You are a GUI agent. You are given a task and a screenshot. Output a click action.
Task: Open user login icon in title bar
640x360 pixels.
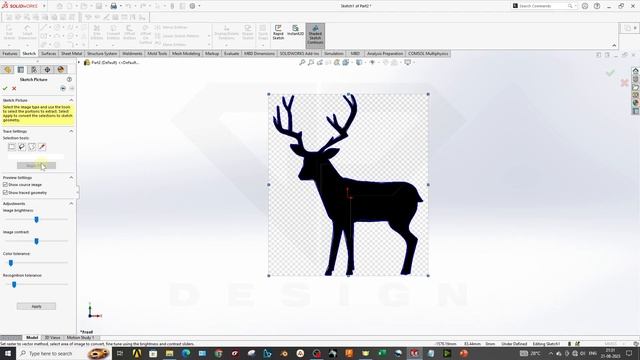(585, 6)
